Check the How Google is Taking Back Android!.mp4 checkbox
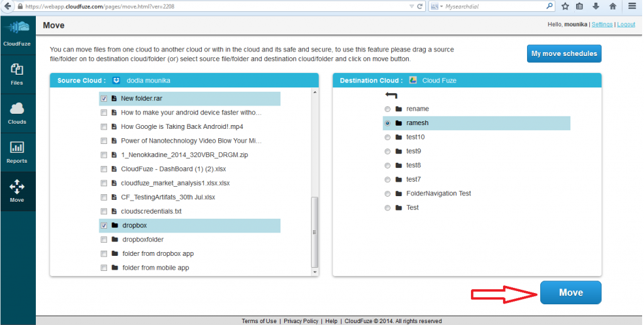644x325 pixels. (104, 127)
